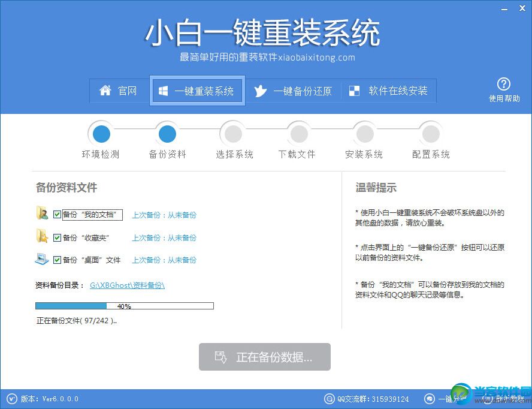Open the 软件在线安装 tab

point(388,91)
